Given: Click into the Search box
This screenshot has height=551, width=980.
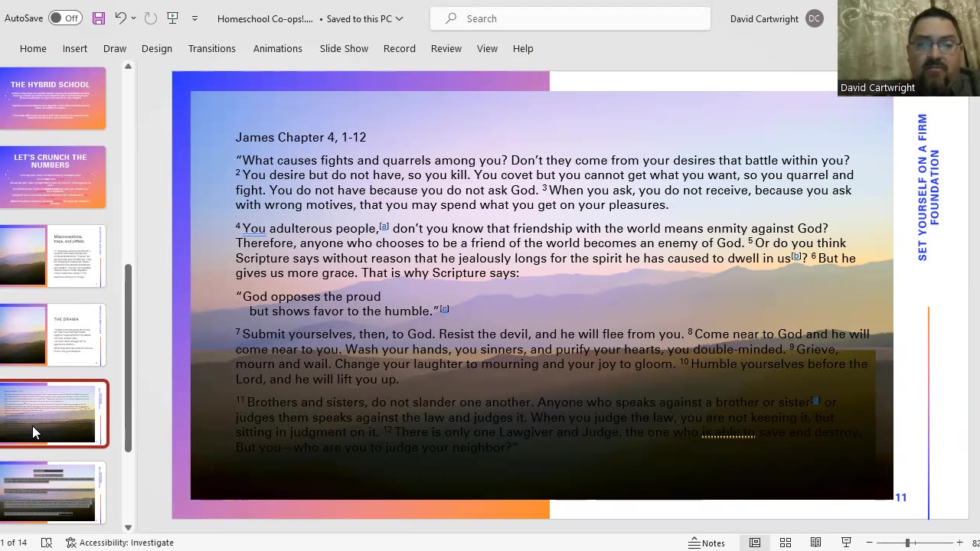Looking at the screenshot, I should coord(570,18).
